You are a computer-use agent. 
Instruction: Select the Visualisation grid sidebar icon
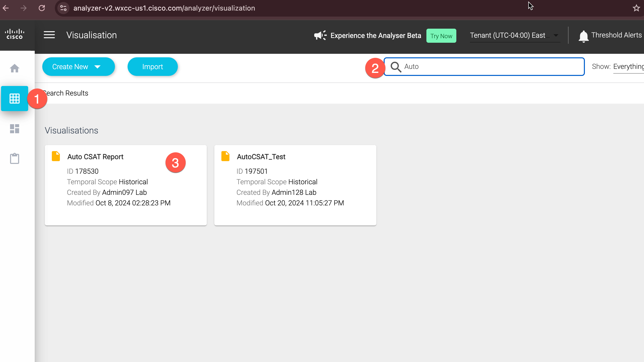(15, 99)
